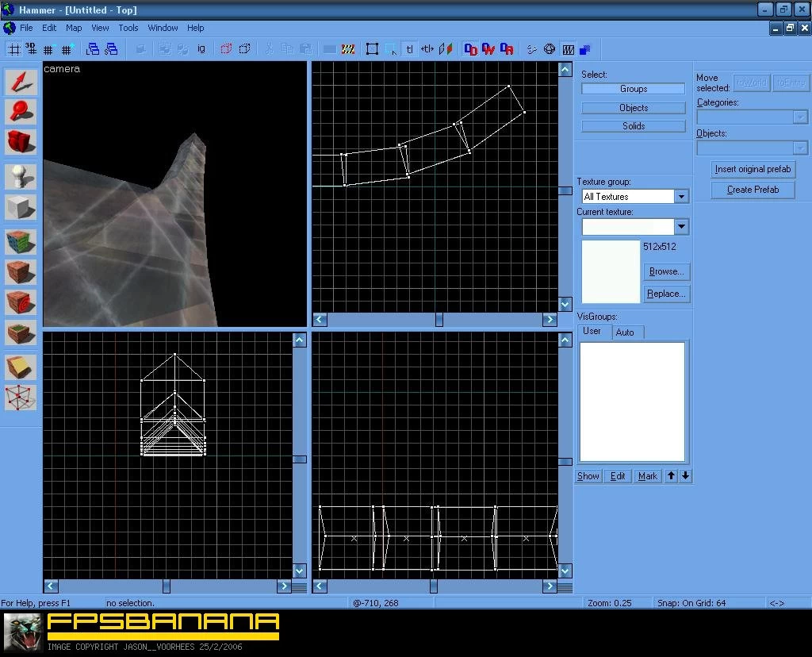Image resolution: width=812 pixels, height=657 pixels.
Task: Open the Current texture dropdown
Action: (681, 226)
